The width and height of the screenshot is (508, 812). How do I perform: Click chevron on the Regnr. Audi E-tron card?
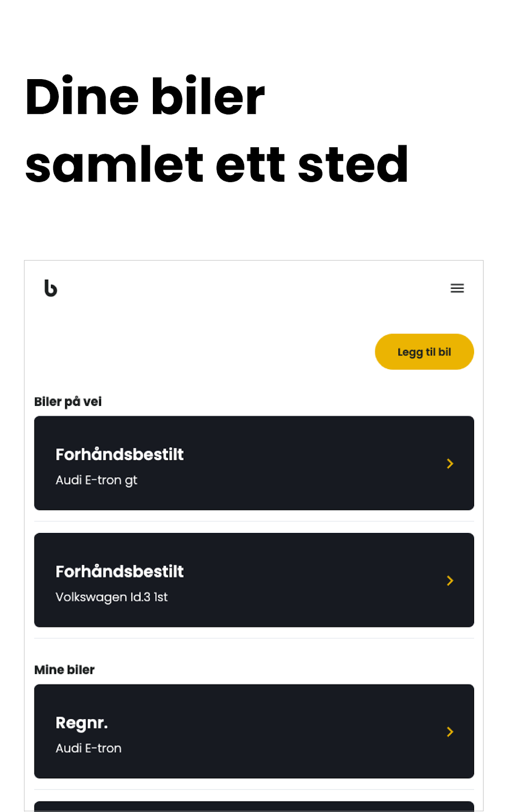(450, 732)
